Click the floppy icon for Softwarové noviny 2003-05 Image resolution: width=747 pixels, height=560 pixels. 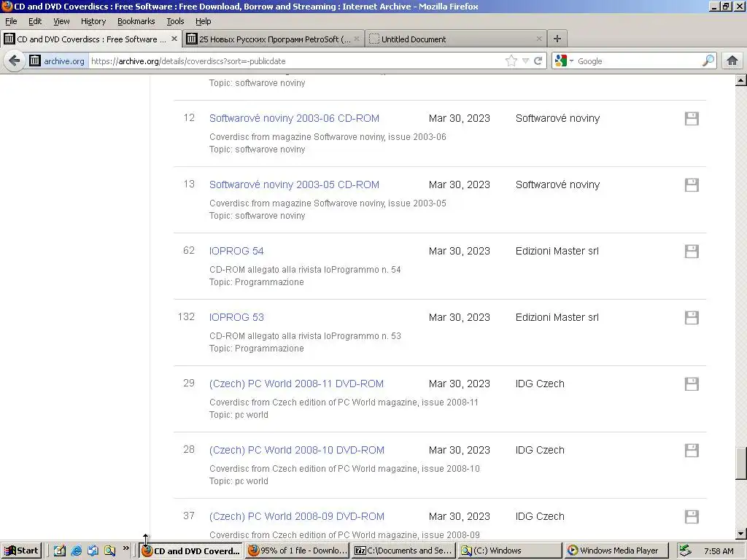point(692,184)
